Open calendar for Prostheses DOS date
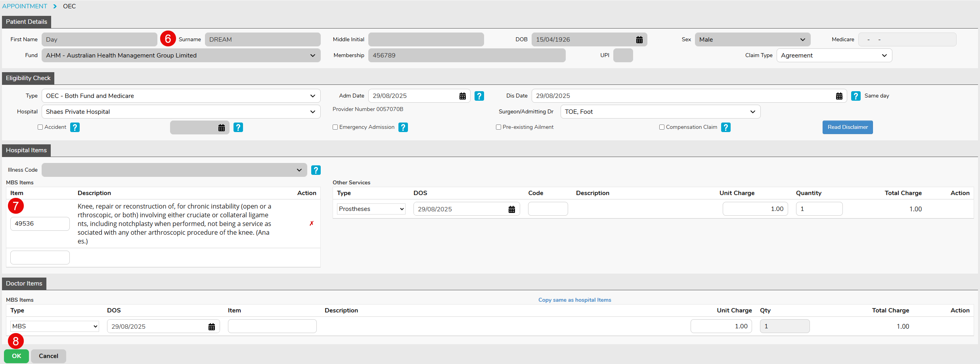 click(x=511, y=209)
